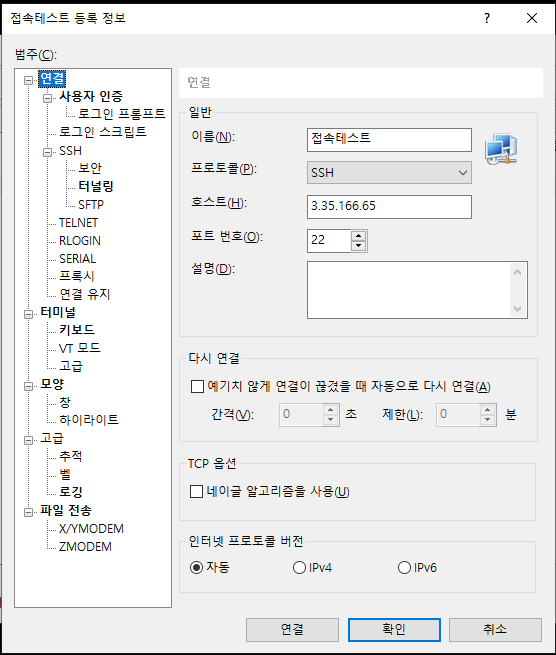
Task: Select 연결 category in the tree
Action: pos(52,79)
